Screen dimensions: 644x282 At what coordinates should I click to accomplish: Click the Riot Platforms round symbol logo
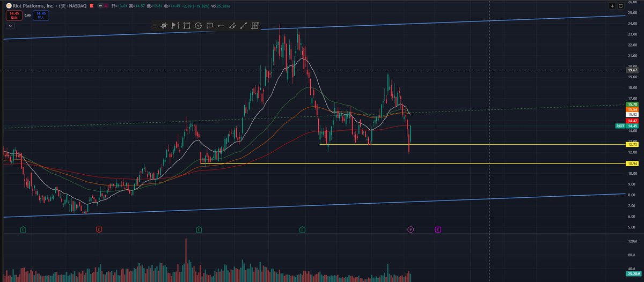(x=8, y=6)
